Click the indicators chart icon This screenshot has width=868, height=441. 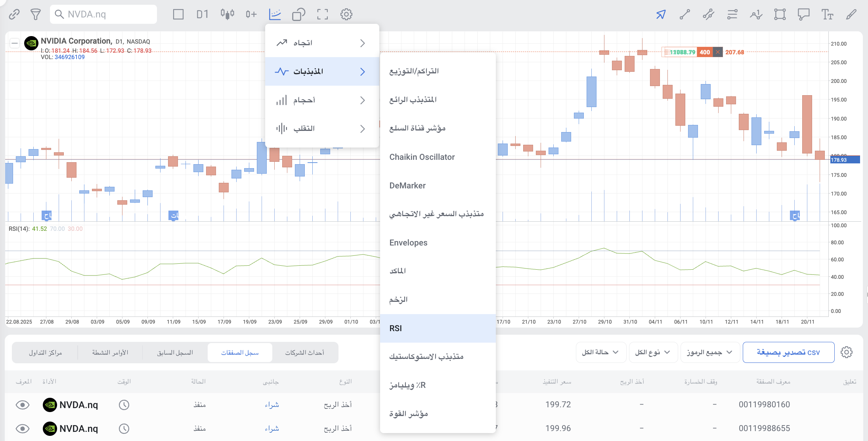click(x=275, y=14)
